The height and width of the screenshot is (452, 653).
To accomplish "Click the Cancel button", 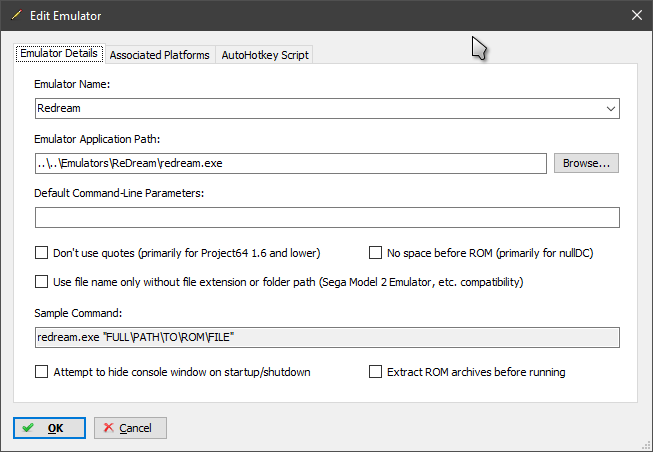I will [x=130, y=428].
